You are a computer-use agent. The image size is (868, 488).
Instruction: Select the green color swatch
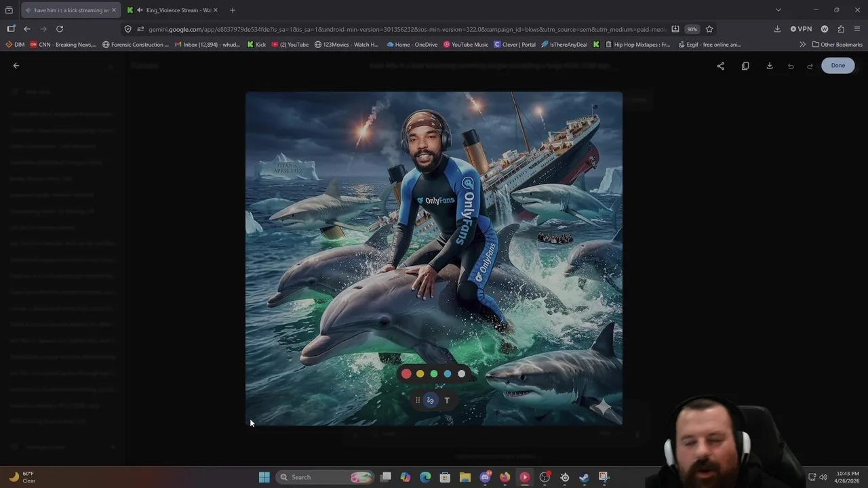point(434,373)
